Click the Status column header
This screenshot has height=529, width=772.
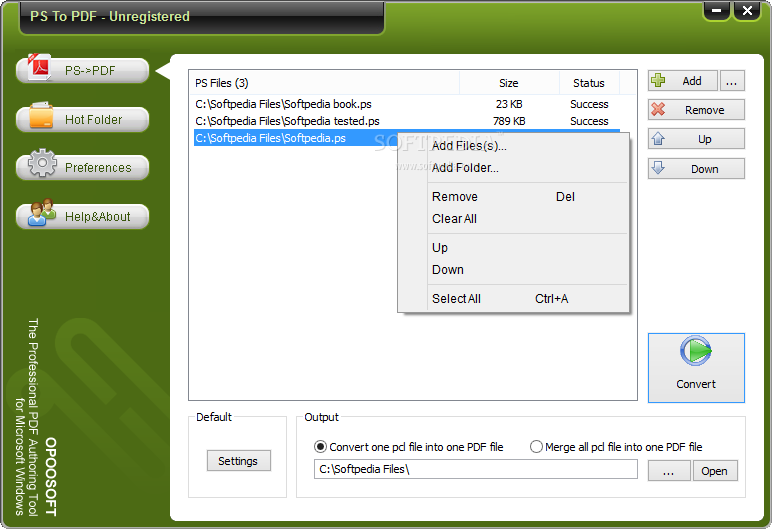point(589,83)
